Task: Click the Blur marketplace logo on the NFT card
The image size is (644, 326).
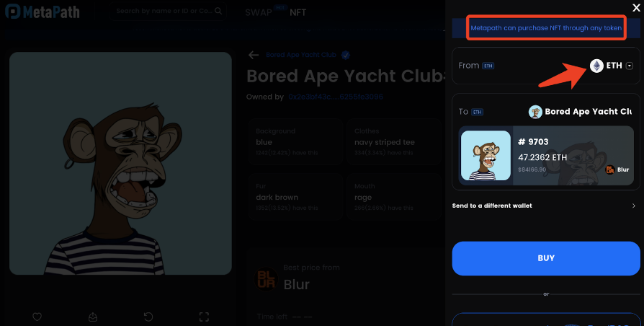Action: click(609, 169)
